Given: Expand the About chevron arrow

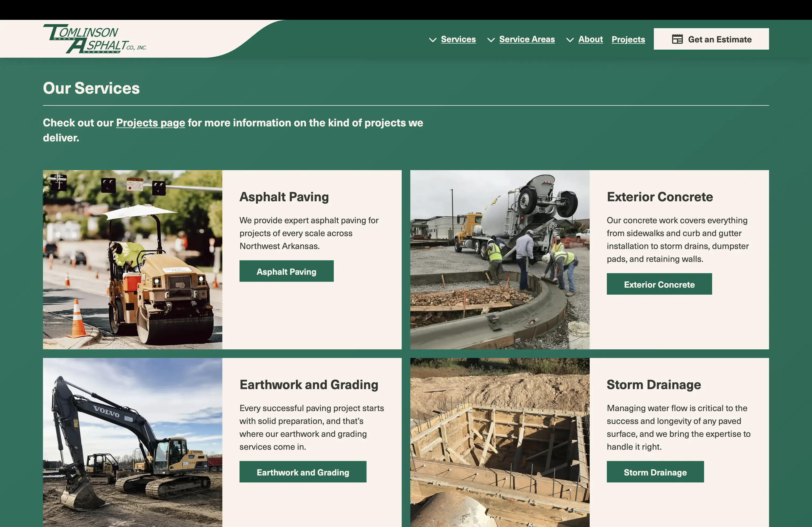Looking at the screenshot, I should click(x=570, y=40).
